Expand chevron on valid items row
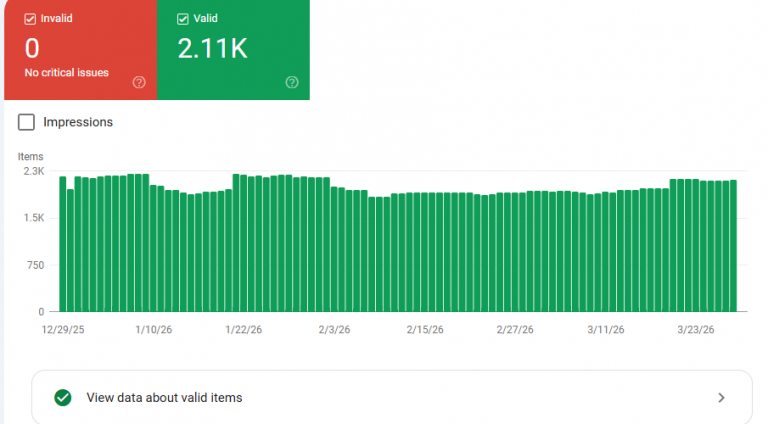 [721, 398]
